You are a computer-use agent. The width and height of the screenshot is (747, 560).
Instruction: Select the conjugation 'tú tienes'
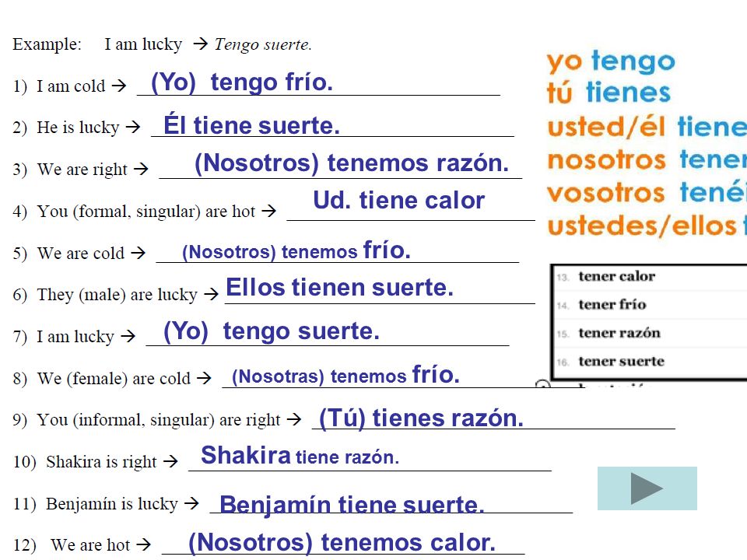point(608,92)
